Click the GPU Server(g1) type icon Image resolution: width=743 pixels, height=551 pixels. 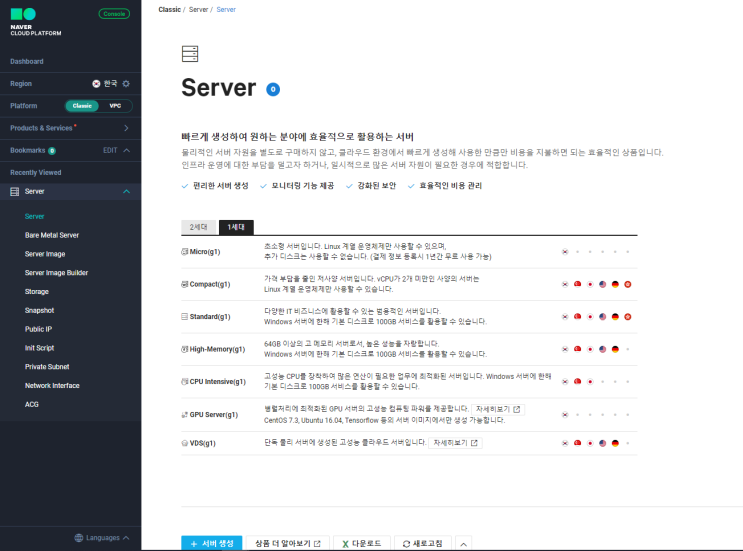185,415
